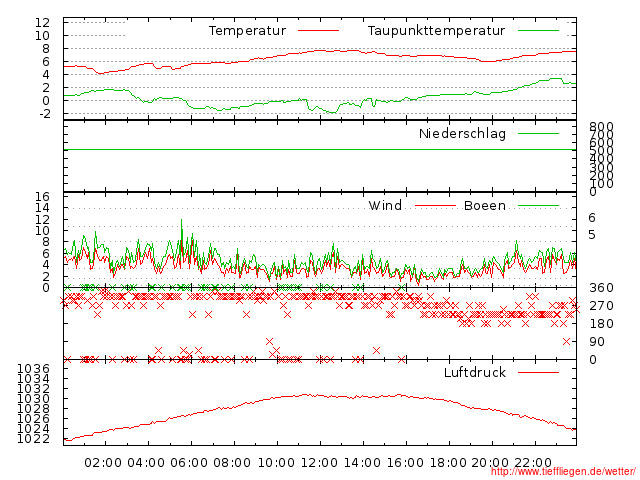Screen dimensions: 640x480
Task: Click the Temperatur legend label
Action: coord(247,31)
